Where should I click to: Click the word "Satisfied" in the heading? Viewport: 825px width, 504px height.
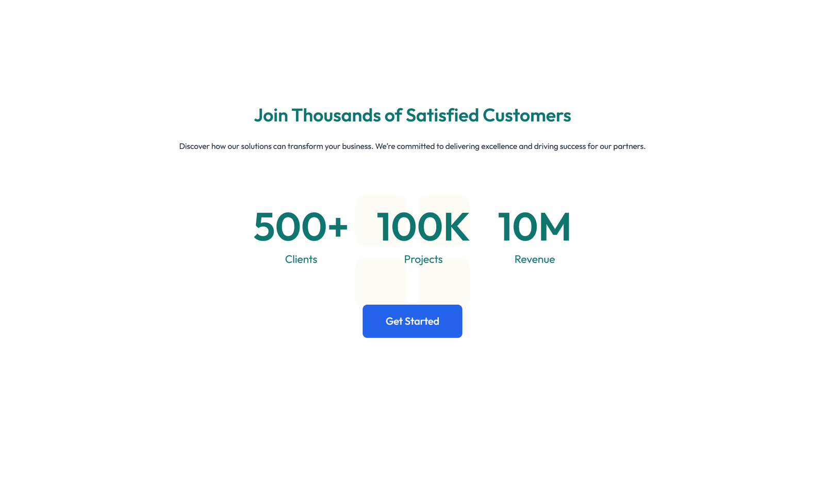coord(442,115)
